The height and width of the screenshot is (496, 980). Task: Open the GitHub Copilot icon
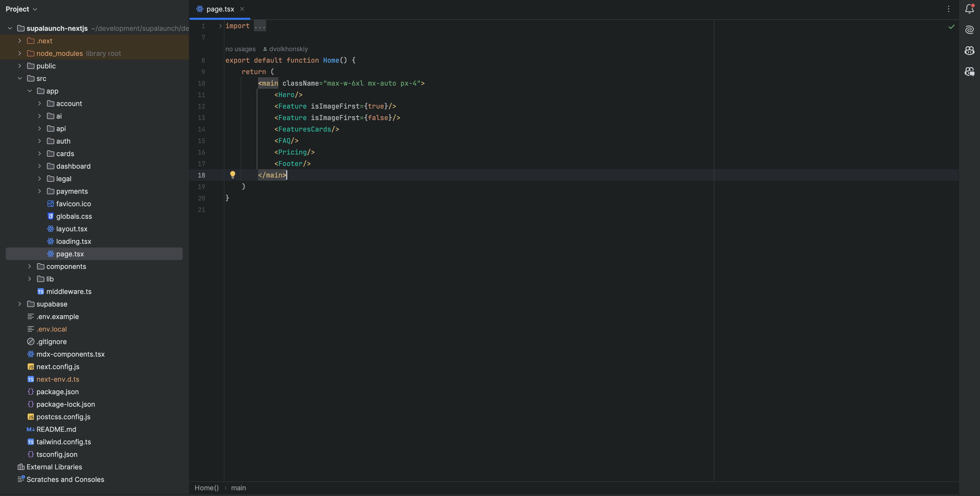coord(969,50)
